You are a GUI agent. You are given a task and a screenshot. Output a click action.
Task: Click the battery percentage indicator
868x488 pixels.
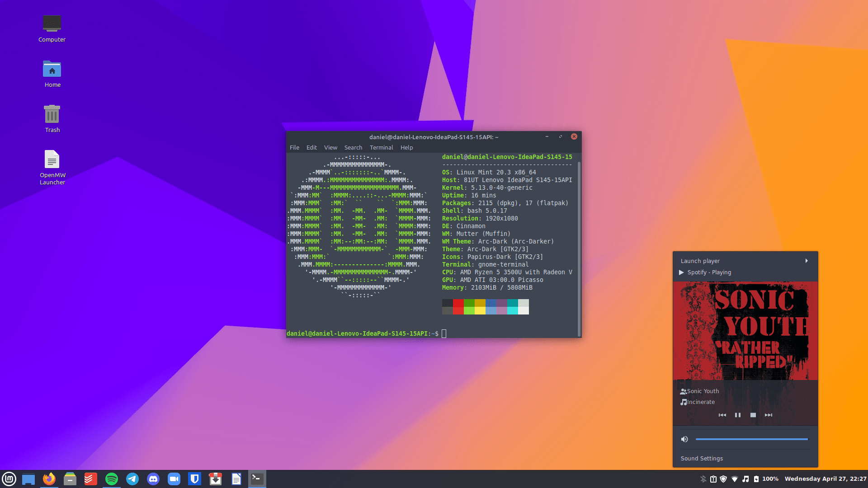pos(770,479)
